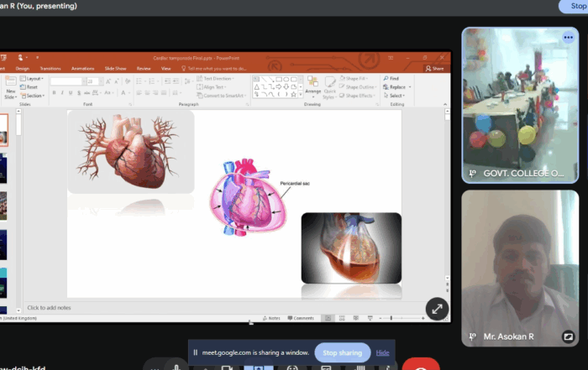Open the Layout dropdown
Viewport: 588px width, 370px height.
tap(34, 78)
